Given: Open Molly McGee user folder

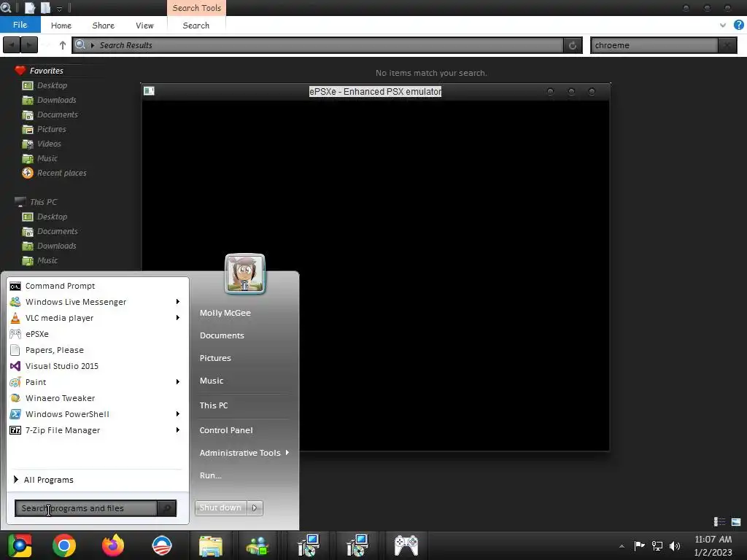Looking at the screenshot, I should (225, 313).
